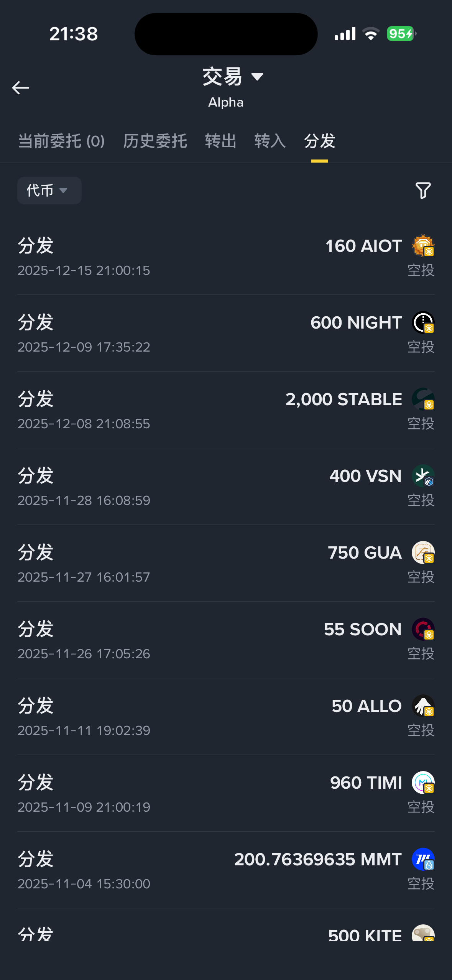
Task: Tap the battery indicator in status bar
Action: click(x=401, y=34)
